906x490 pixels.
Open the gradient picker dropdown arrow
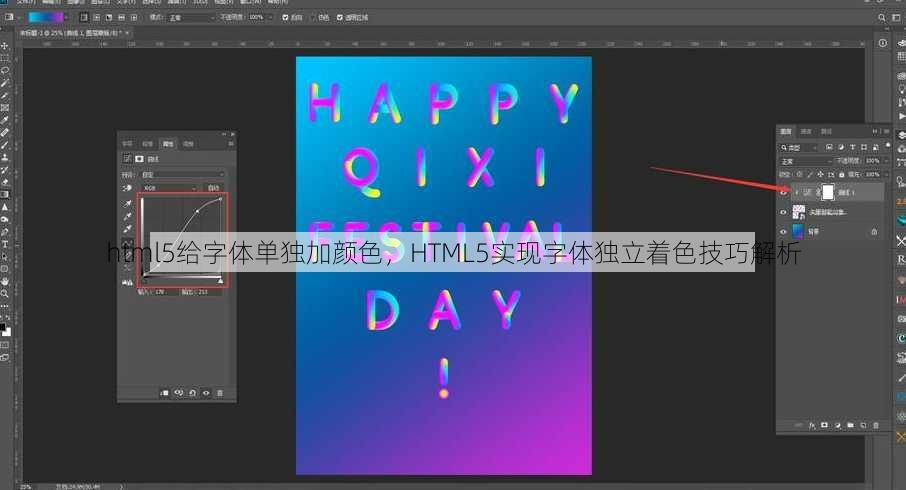coord(68,18)
